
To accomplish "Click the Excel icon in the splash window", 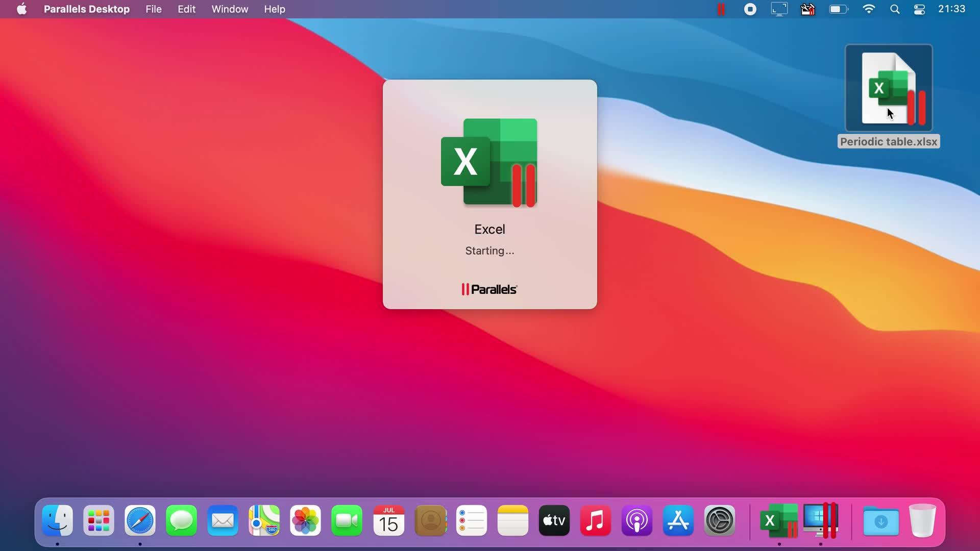I will pyautogui.click(x=489, y=162).
